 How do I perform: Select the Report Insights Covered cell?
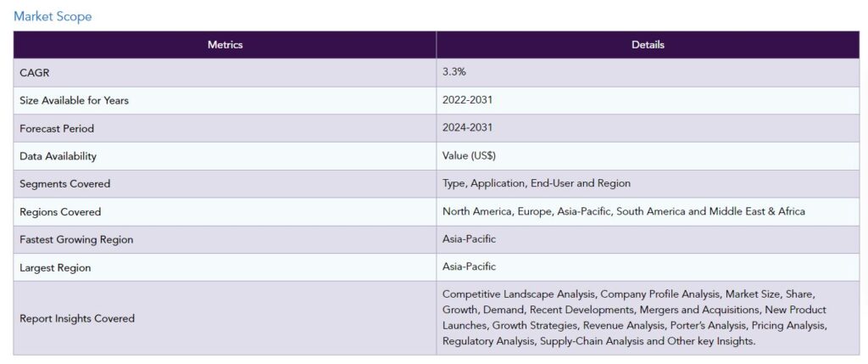coord(225,318)
